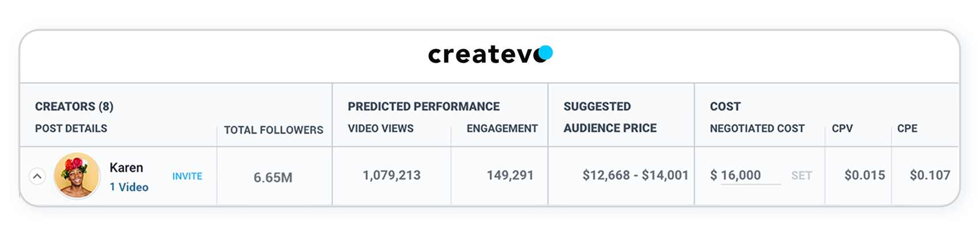Click the suggested price range $12,668 - $14,001
Viewport: 980px width, 236px height.
[635, 175]
